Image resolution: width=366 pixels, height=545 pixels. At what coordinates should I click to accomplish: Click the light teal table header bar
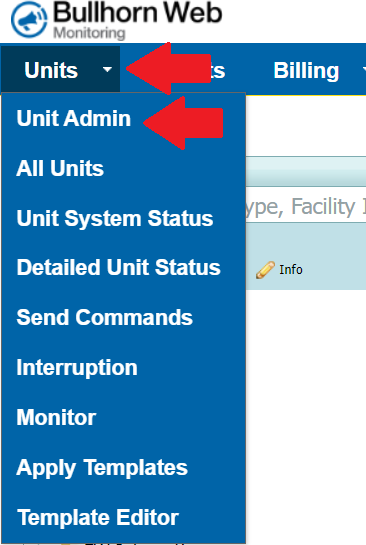click(306, 172)
